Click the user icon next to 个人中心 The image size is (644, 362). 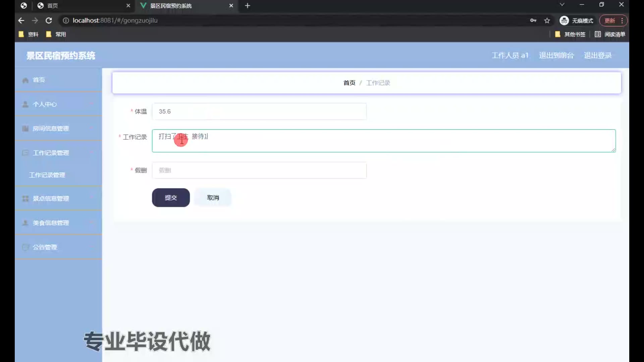pyautogui.click(x=25, y=104)
